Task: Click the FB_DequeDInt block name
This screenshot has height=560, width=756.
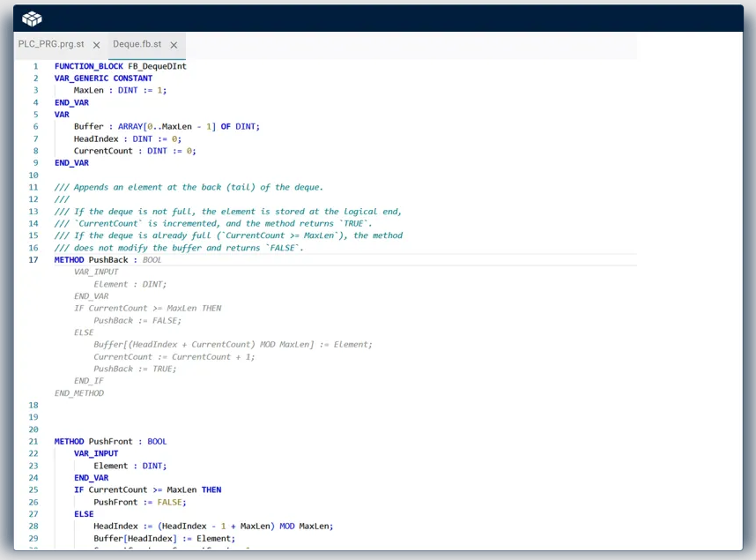Action: [x=157, y=66]
